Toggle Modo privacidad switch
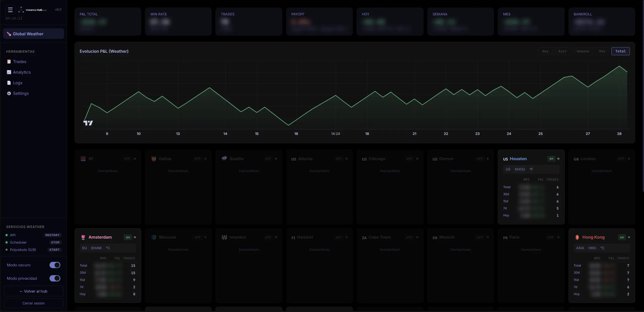Image resolution: width=644 pixels, height=312 pixels. [55, 278]
